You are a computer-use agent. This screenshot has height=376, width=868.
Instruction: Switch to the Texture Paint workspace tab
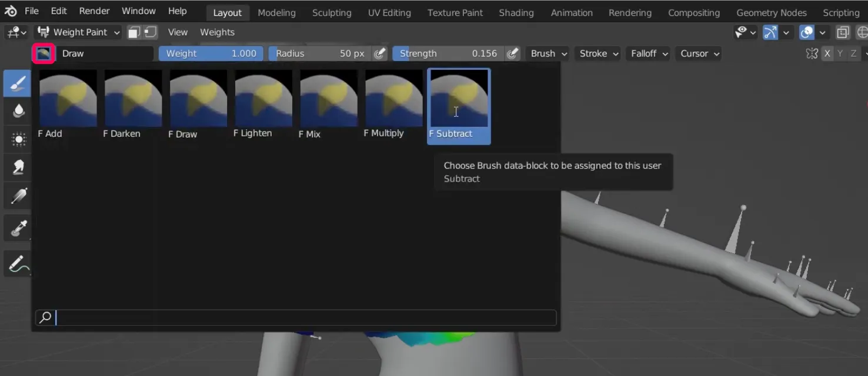(x=455, y=13)
